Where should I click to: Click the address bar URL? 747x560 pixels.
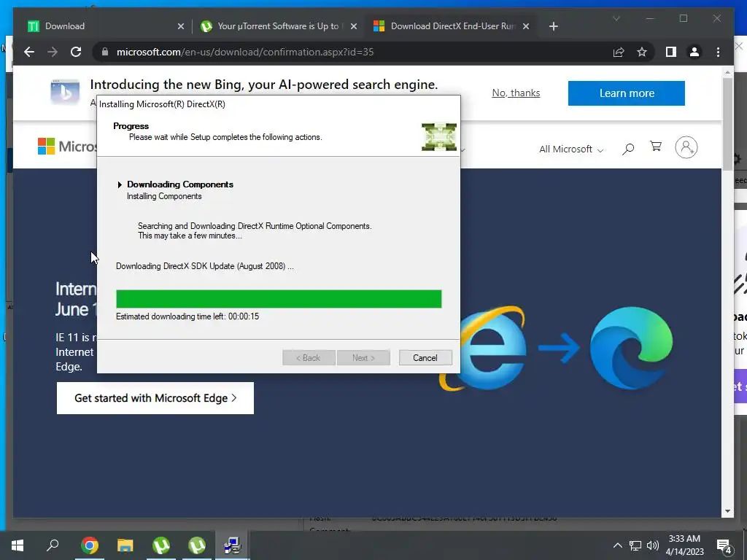[x=245, y=52]
